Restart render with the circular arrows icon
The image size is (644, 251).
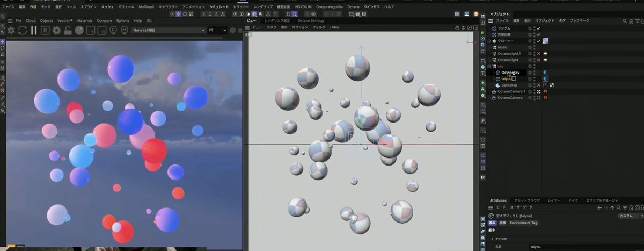click(x=23, y=31)
